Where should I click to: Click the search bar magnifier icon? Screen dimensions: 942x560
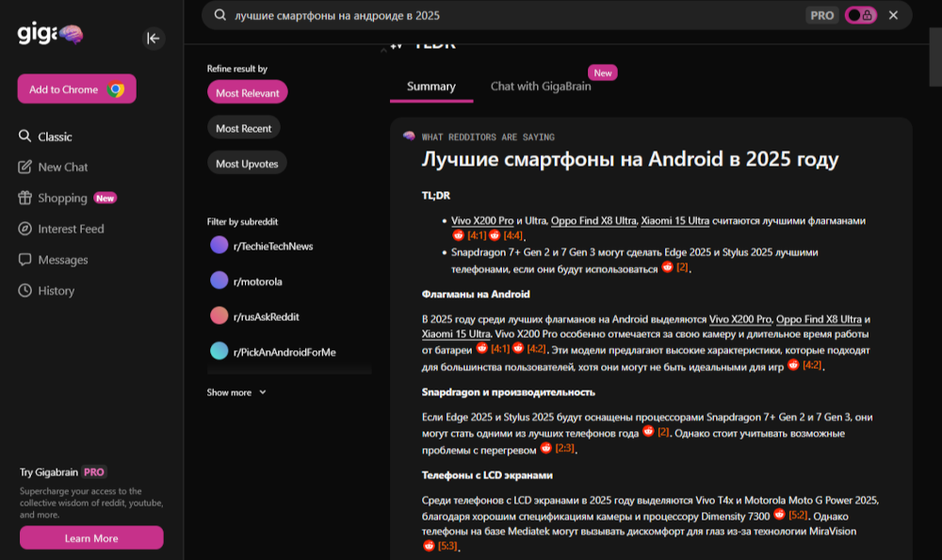(219, 15)
